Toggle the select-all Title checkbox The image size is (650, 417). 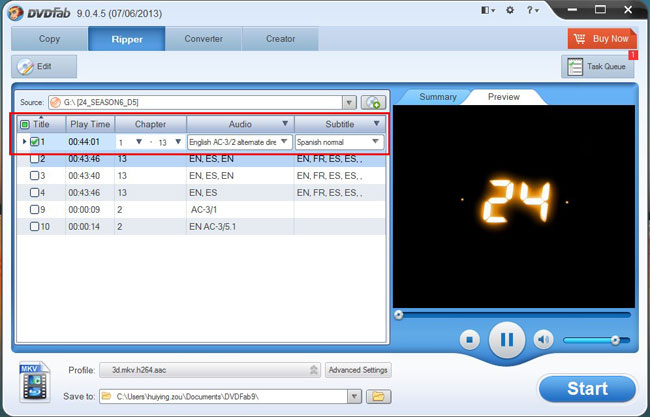(25, 124)
